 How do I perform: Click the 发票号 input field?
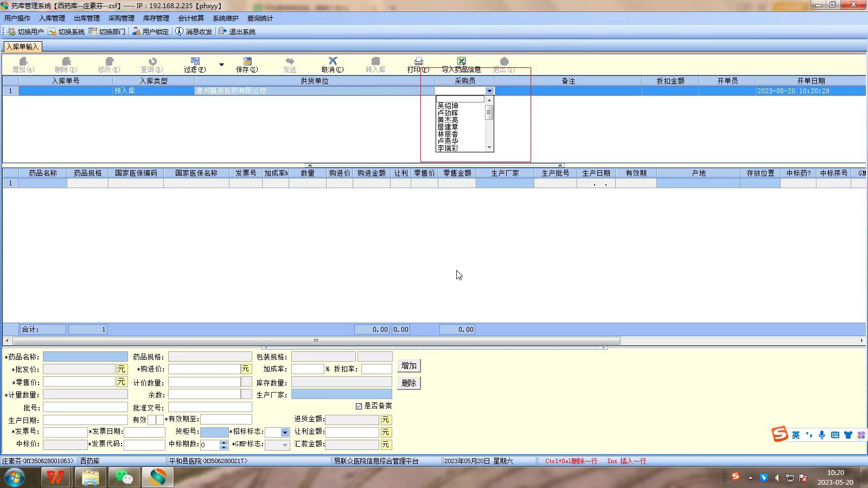coord(66,432)
